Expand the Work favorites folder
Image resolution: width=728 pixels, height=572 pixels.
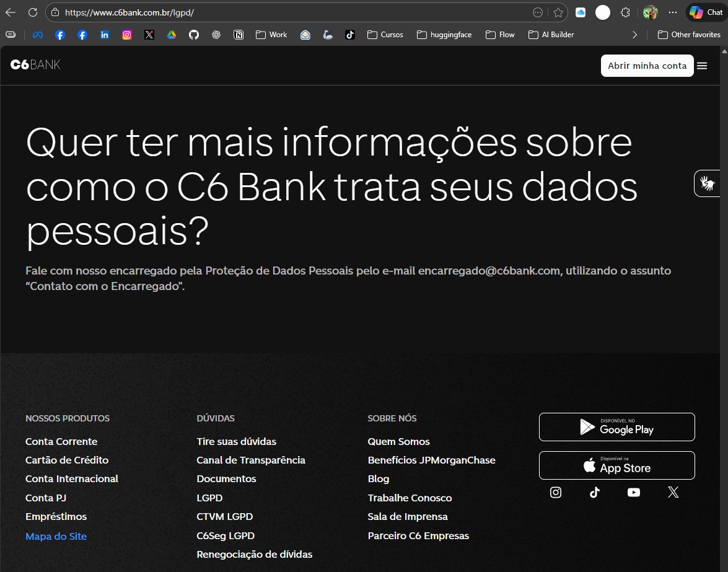[x=271, y=35]
